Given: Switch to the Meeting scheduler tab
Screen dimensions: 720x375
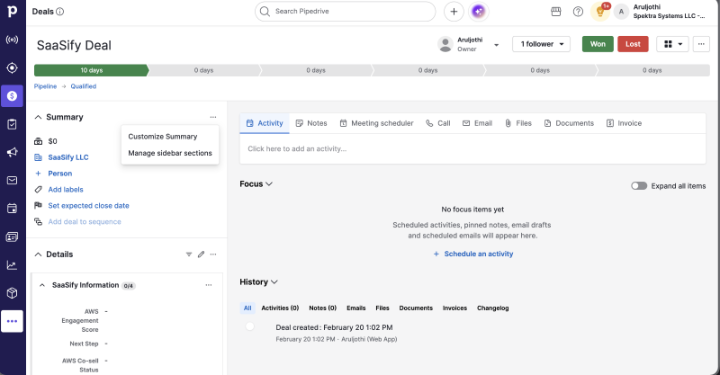Looking at the screenshot, I should (377, 123).
